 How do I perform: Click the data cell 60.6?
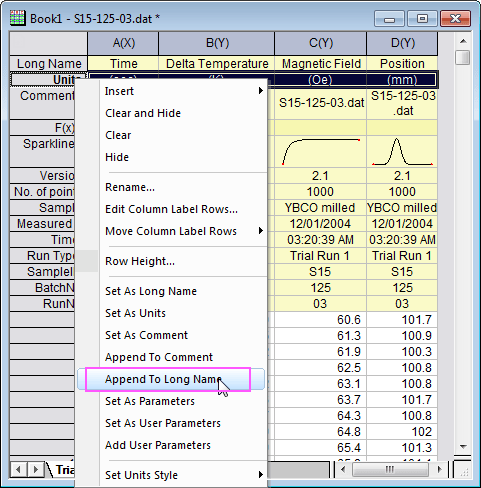tap(321, 320)
